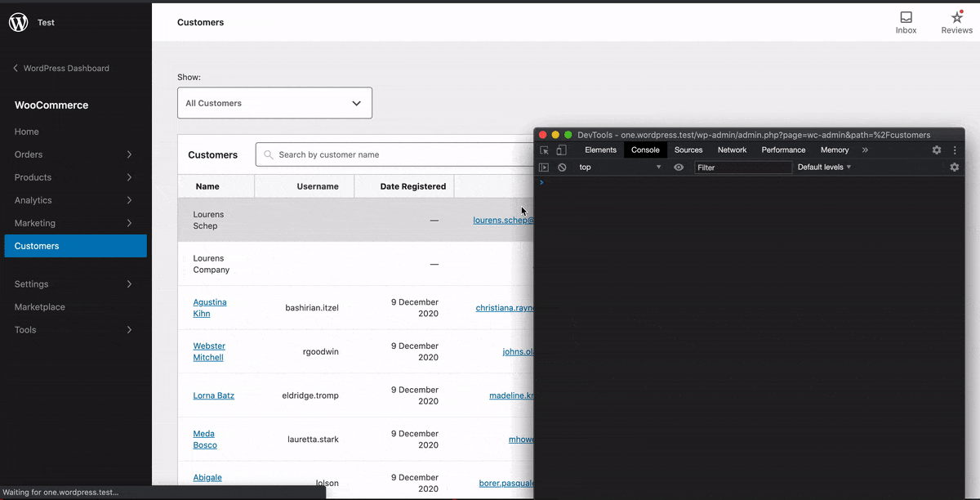Viewport: 980px width, 500px height.
Task: Click the WordPress logo in the sidebar
Action: (18, 22)
